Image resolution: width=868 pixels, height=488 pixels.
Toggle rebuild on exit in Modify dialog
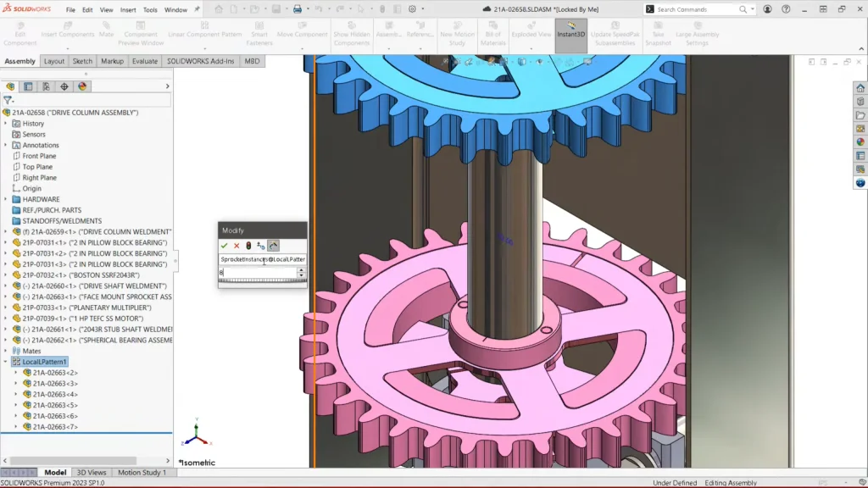click(262, 246)
